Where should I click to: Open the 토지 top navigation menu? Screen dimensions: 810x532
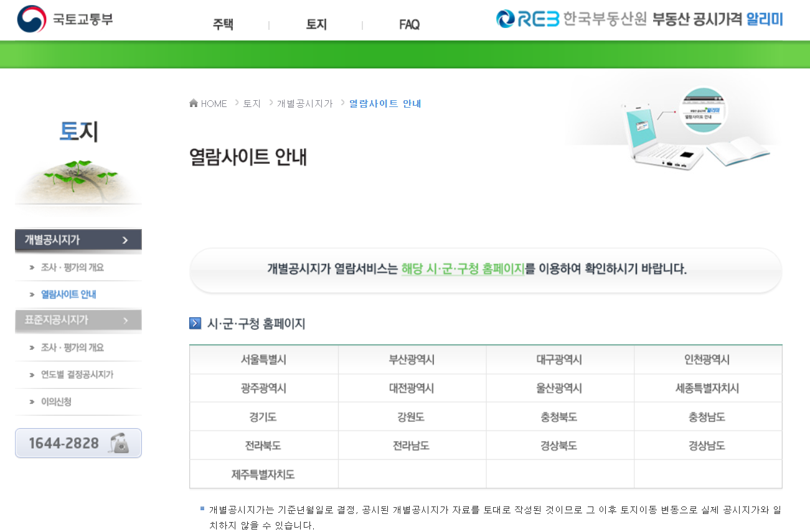(x=315, y=24)
